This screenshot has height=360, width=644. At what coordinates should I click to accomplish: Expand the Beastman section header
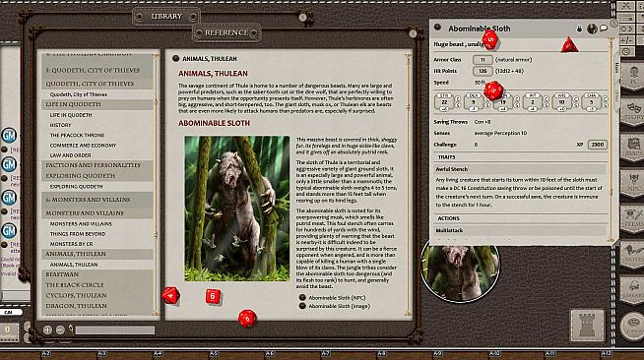tap(97, 274)
